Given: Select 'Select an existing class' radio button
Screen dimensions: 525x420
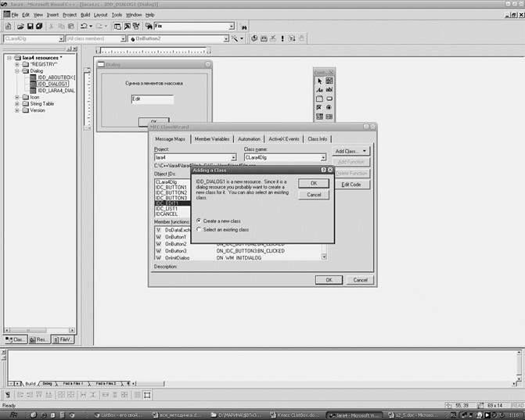Looking at the screenshot, I should click(199, 230).
